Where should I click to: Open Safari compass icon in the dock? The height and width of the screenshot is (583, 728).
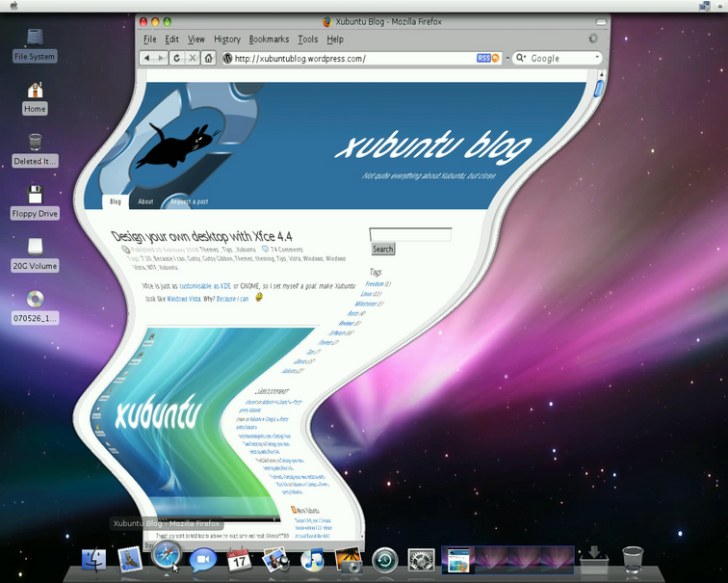(166, 556)
